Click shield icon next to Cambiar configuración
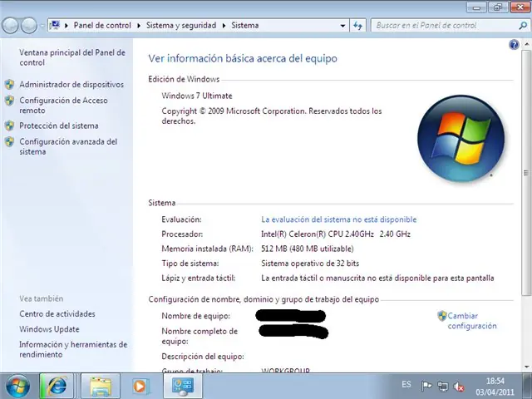Viewport: 532px width, 399px height. point(441,316)
